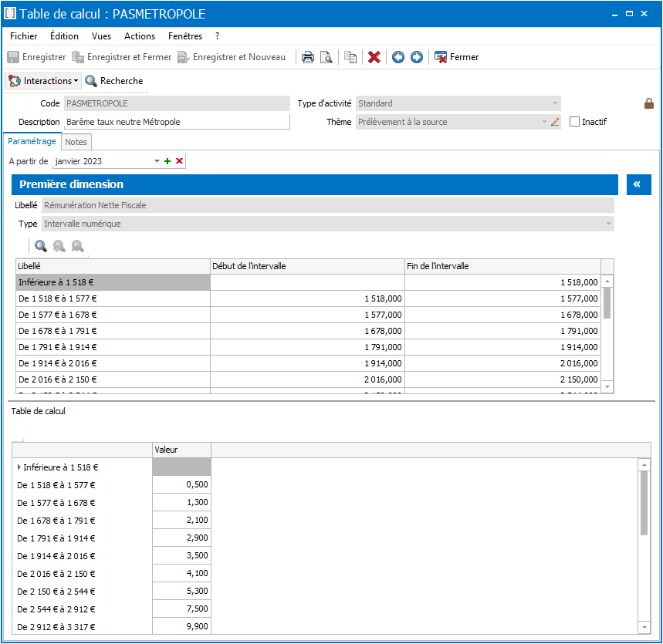Screen dimensions: 663x644
Task: Toggle the Inactif checkbox
Action: (x=574, y=122)
